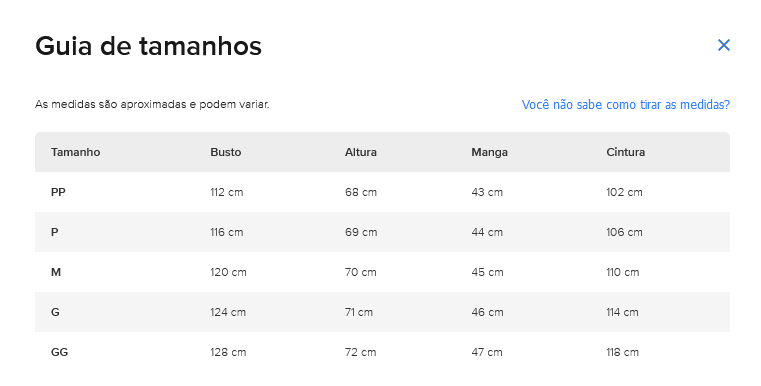Select the P size row label
The image size is (761, 386).
(x=54, y=232)
